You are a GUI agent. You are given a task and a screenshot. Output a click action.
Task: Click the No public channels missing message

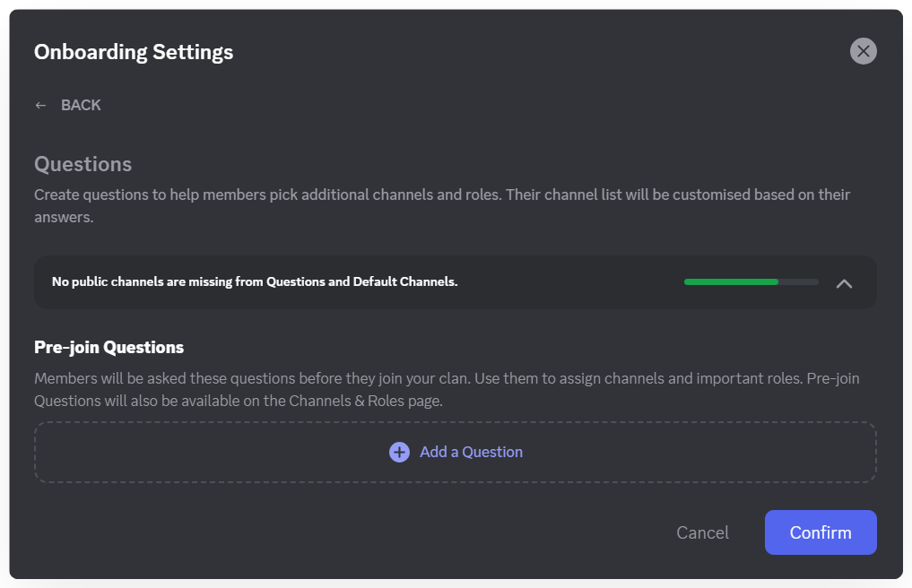click(x=255, y=282)
